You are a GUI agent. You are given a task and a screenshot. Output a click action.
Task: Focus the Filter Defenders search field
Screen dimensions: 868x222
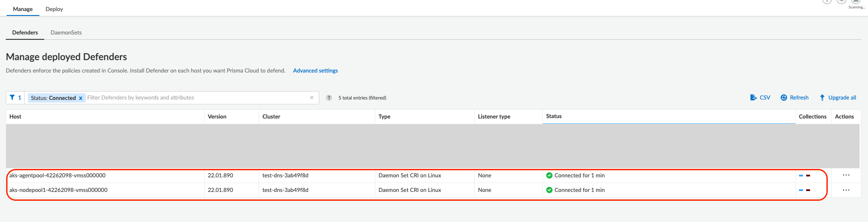pyautogui.click(x=195, y=98)
